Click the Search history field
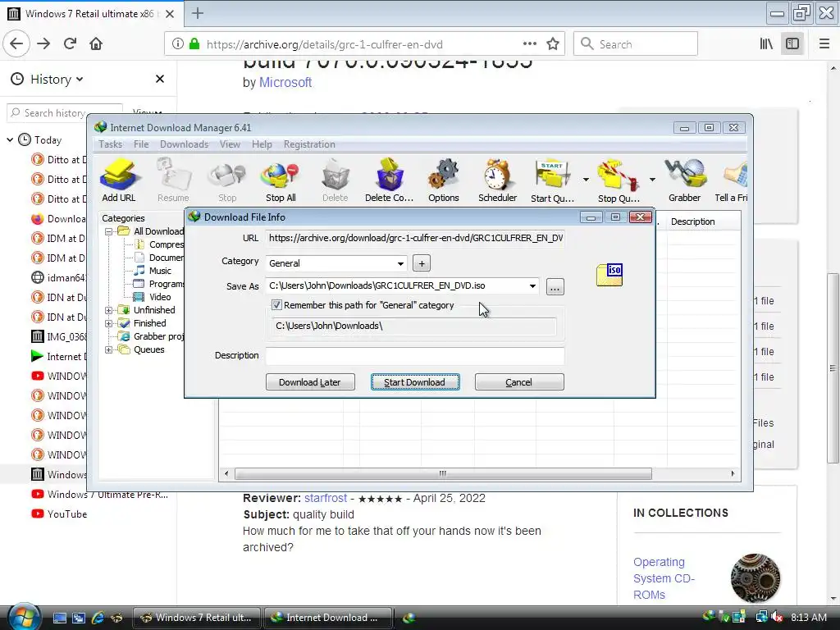This screenshot has height=630, width=840. (x=64, y=113)
